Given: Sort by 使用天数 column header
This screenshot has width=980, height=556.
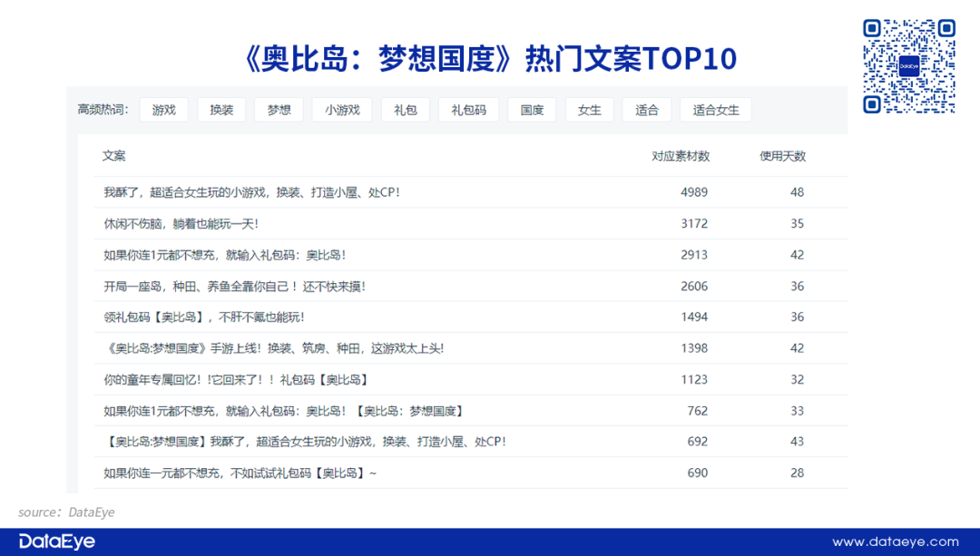Looking at the screenshot, I should click(782, 156).
